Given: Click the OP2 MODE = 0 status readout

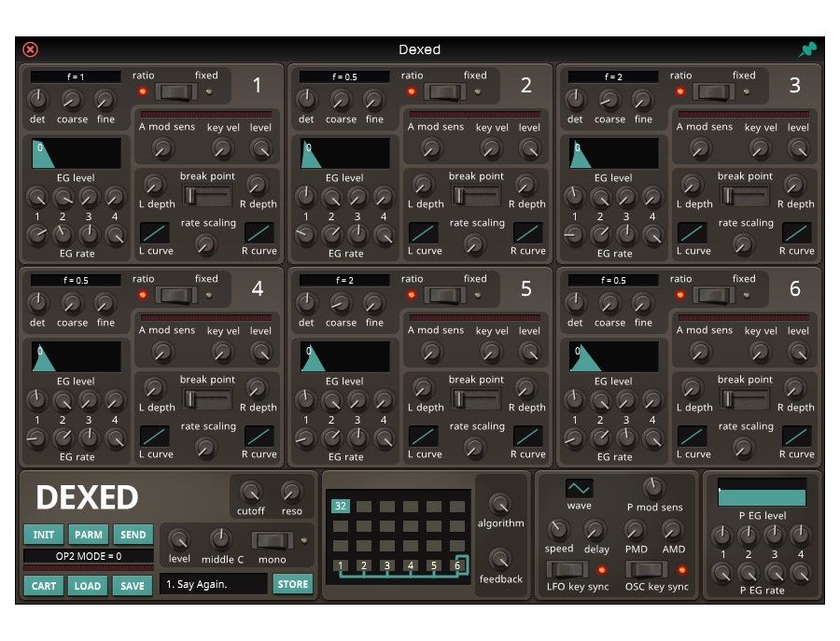Looking at the screenshot, I should [89, 556].
